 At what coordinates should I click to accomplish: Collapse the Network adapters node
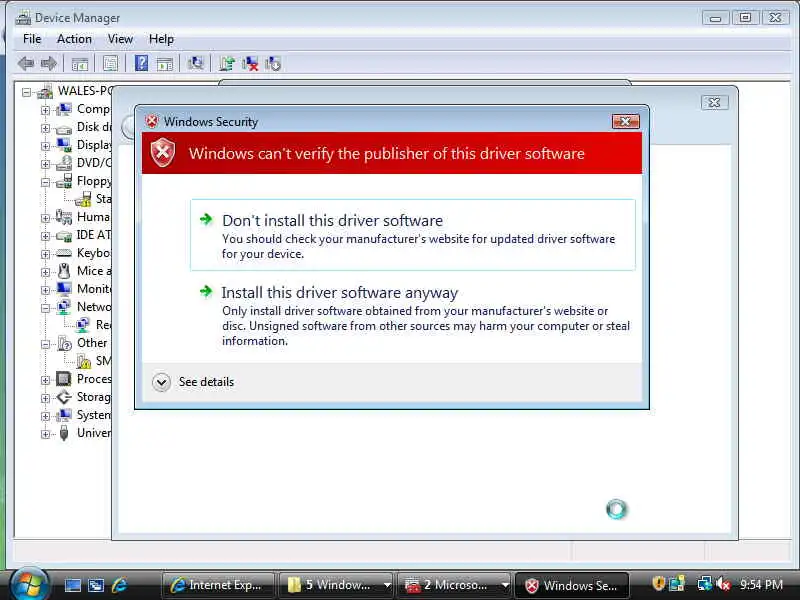45,308
